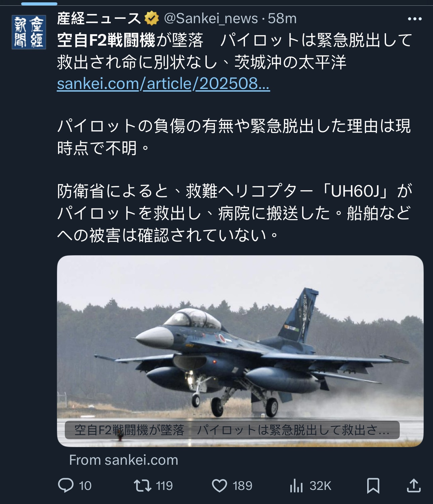The image size is (433, 504).
Task: View the 119 reposts count
Action: (x=164, y=486)
